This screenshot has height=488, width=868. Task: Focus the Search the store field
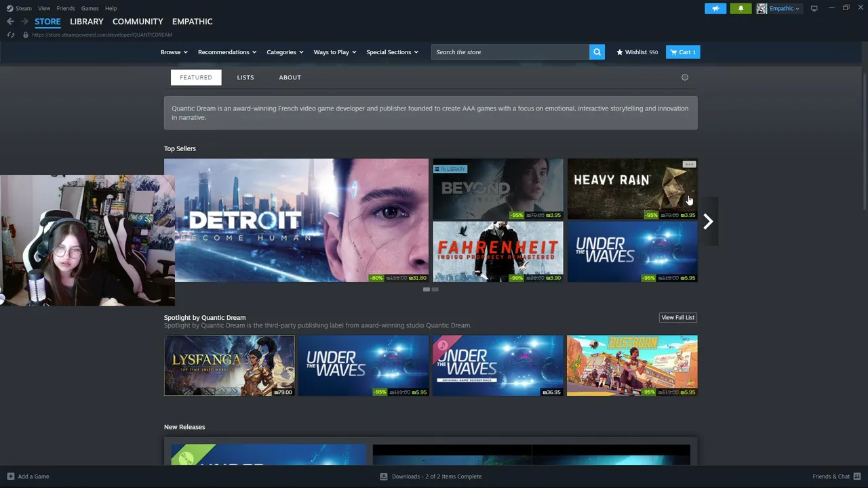coord(510,52)
